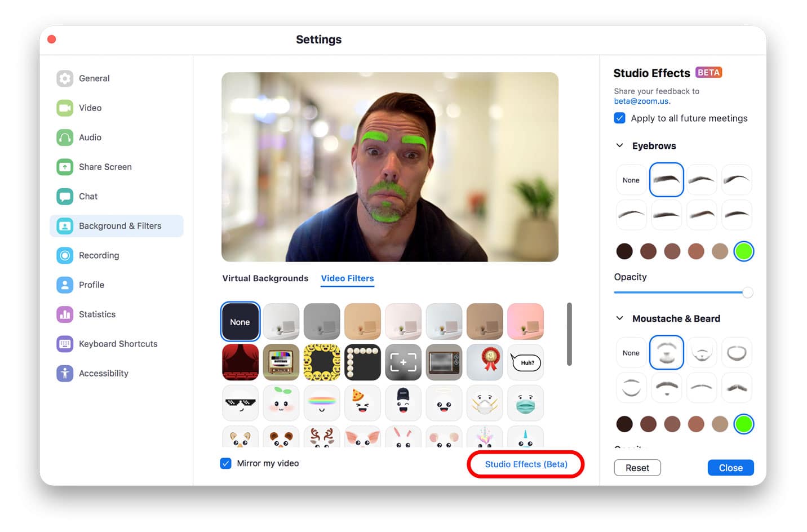Choose the tan beige moustache color
This screenshot has width=807, height=532.
pos(720,424)
